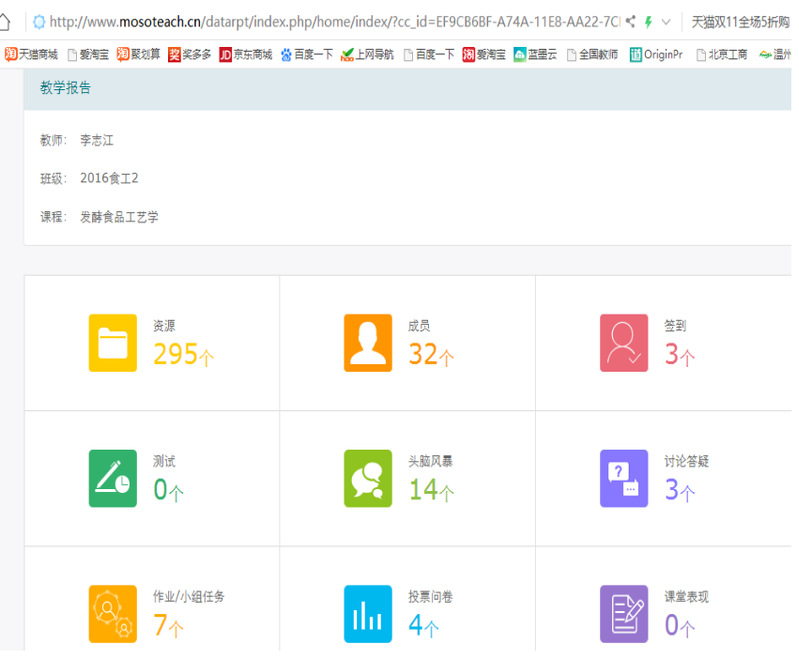Open the OriginPr bookmark
799x659 pixels.
656,54
